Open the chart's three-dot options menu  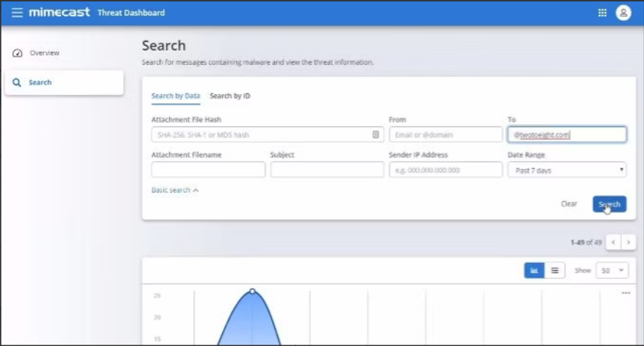coord(626,293)
